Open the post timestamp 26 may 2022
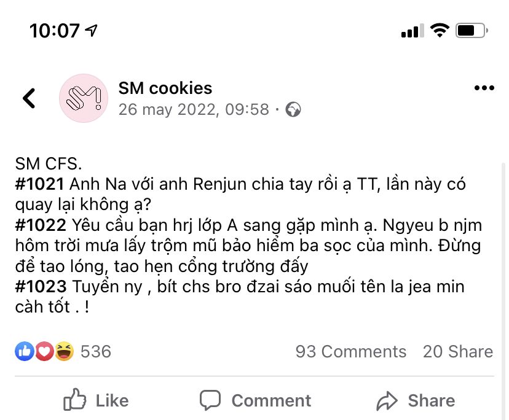509x420 pixels. coord(194,110)
